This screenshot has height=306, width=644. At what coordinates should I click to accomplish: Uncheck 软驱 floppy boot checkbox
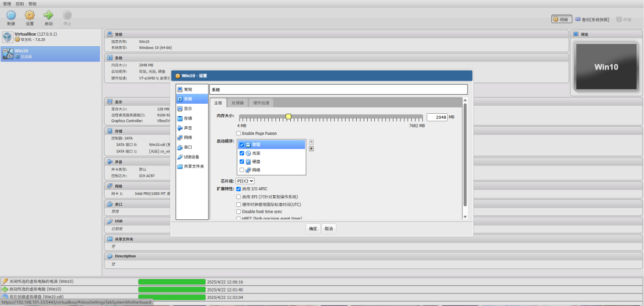pos(242,144)
